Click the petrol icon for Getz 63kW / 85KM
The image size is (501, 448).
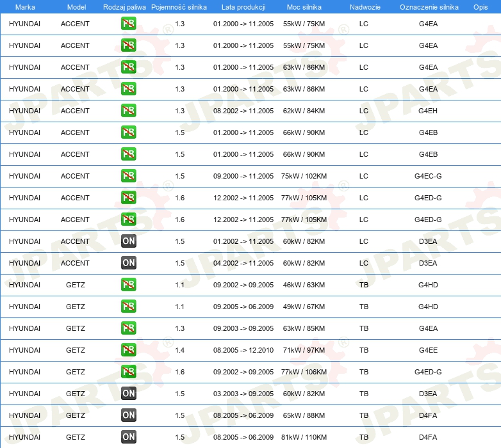(128, 328)
